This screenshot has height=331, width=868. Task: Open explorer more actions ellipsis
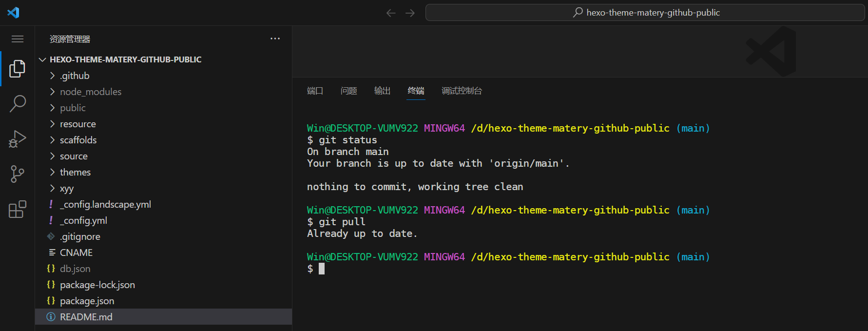click(x=275, y=39)
